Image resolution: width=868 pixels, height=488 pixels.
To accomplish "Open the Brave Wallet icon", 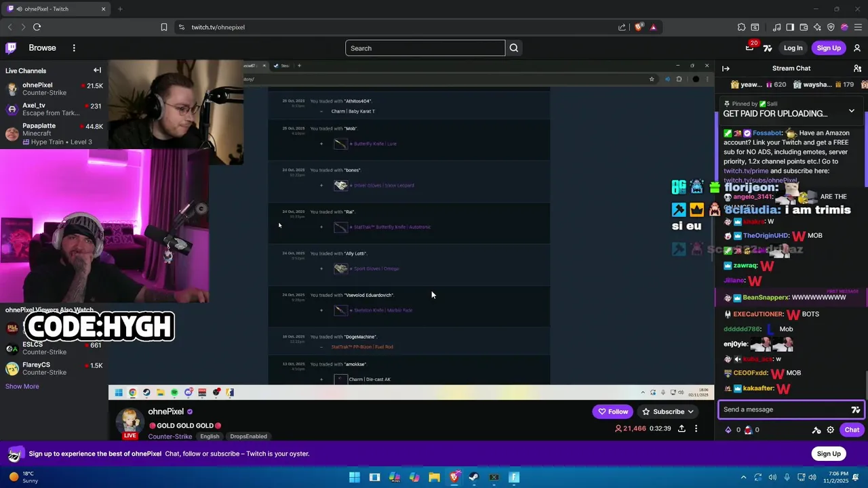I will pyautogui.click(x=804, y=27).
